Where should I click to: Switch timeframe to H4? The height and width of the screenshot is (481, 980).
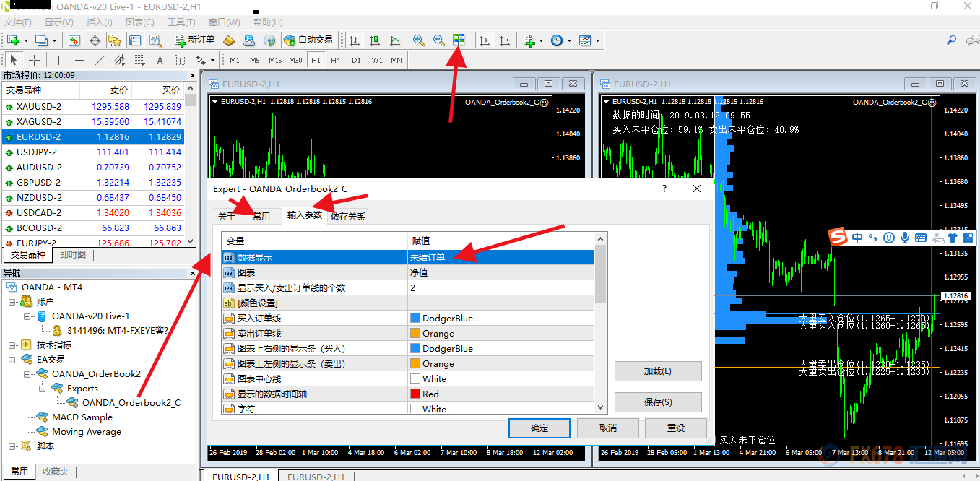[x=336, y=60]
